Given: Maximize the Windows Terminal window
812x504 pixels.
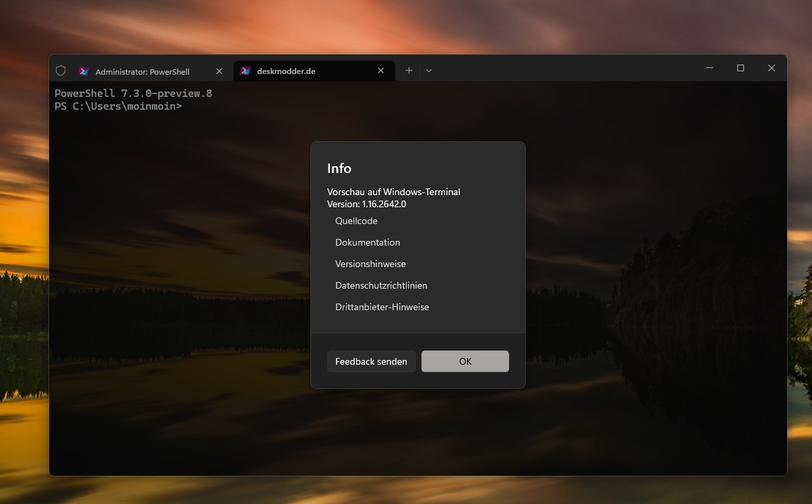Looking at the screenshot, I should [x=741, y=68].
